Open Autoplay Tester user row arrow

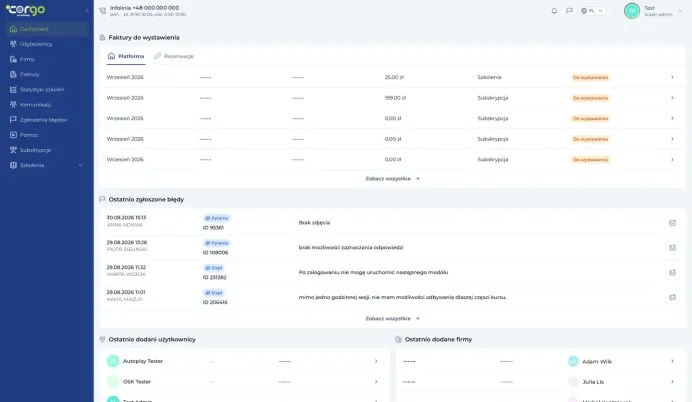pos(376,361)
